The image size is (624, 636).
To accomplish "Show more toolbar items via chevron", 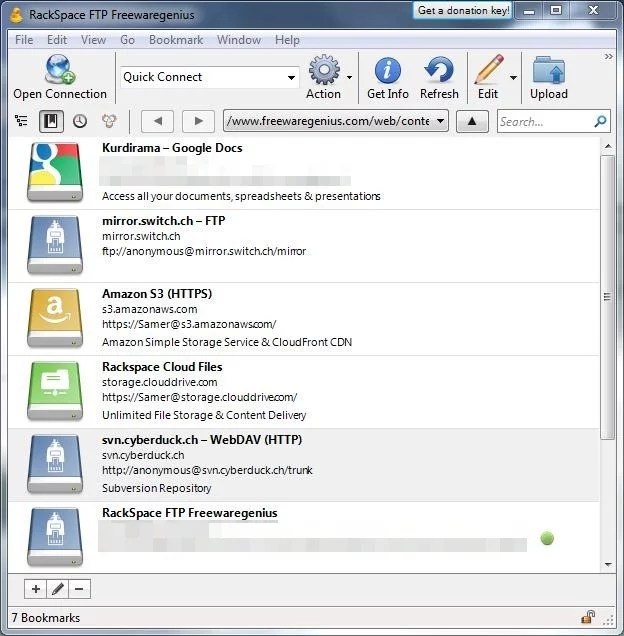I will tap(608, 56).
